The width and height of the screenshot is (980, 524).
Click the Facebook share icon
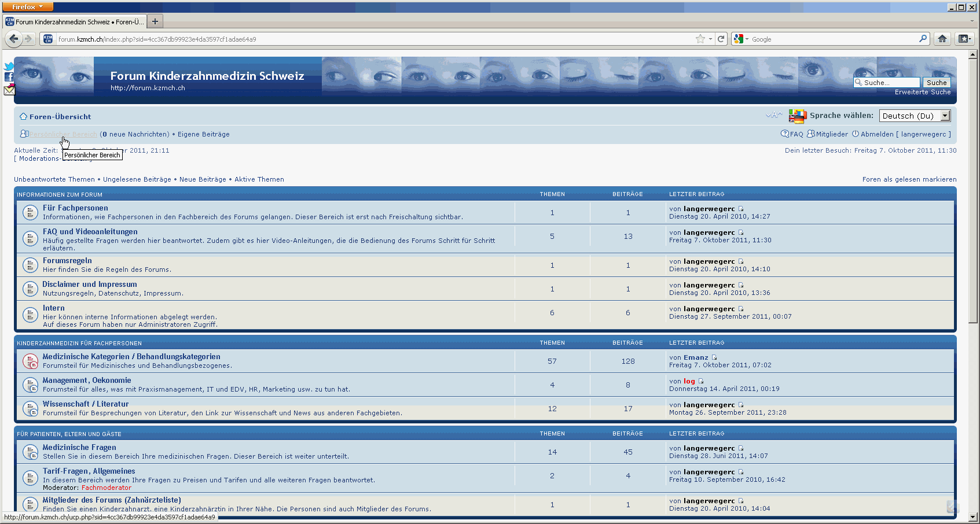click(9, 77)
